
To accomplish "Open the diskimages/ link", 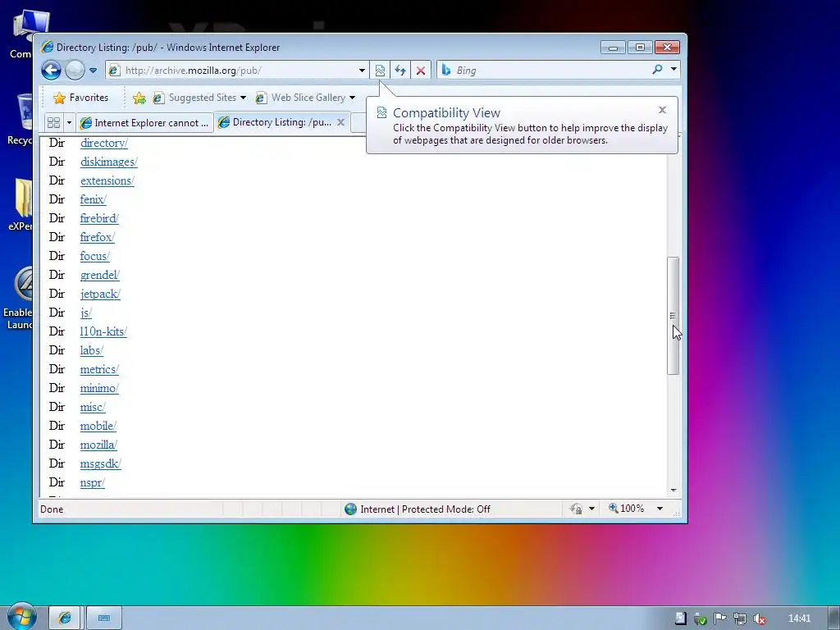I will tap(109, 162).
